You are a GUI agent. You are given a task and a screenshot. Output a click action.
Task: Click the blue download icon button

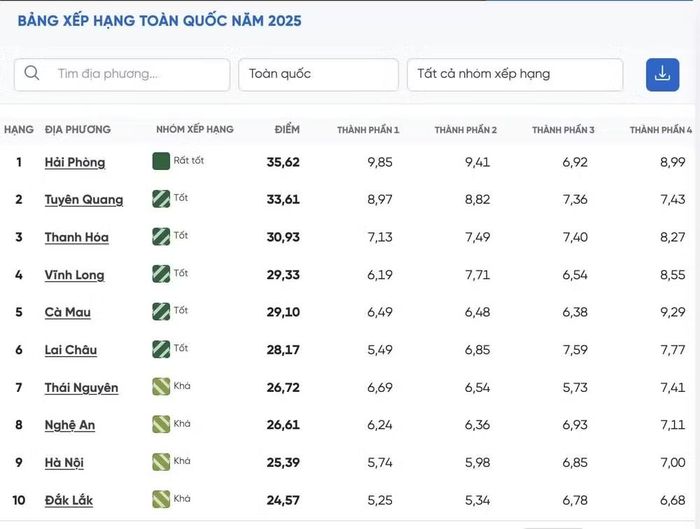coord(662,75)
